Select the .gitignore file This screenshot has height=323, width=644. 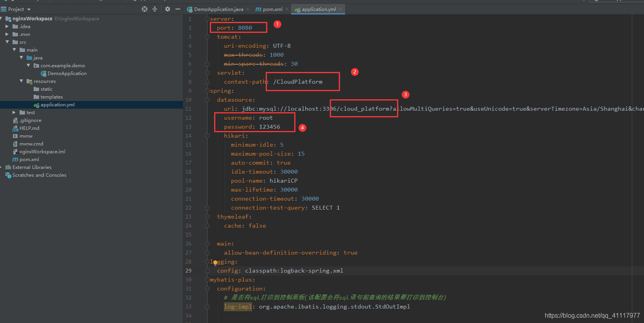[30, 120]
